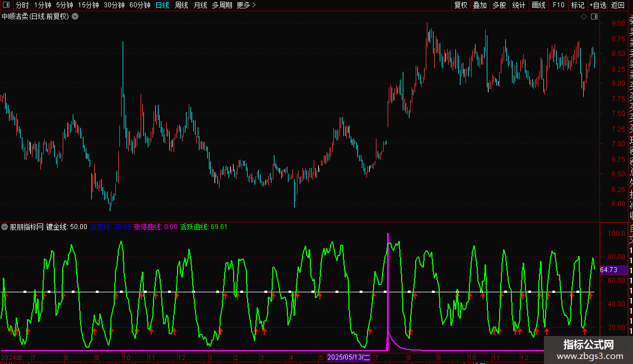
Task: Expand dropdown beside 股朋指标网 indicator
Action: click(x=5, y=227)
